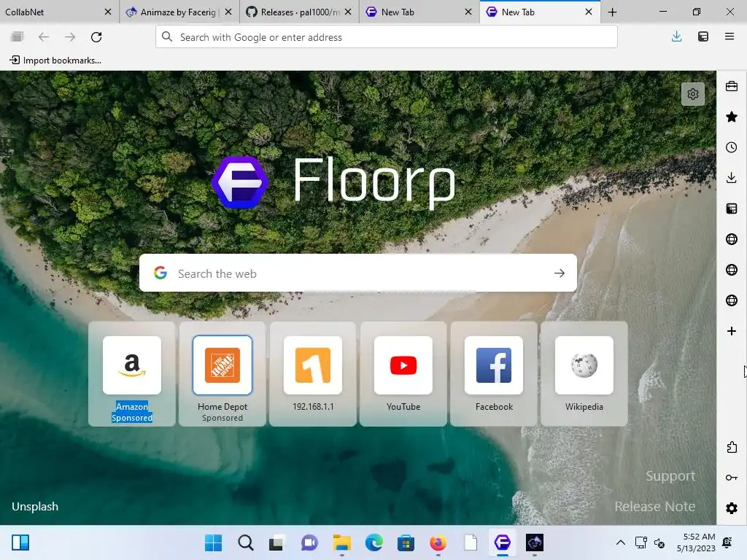Close the Releases GitHub tab
The image size is (747, 560).
click(x=348, y=12)
